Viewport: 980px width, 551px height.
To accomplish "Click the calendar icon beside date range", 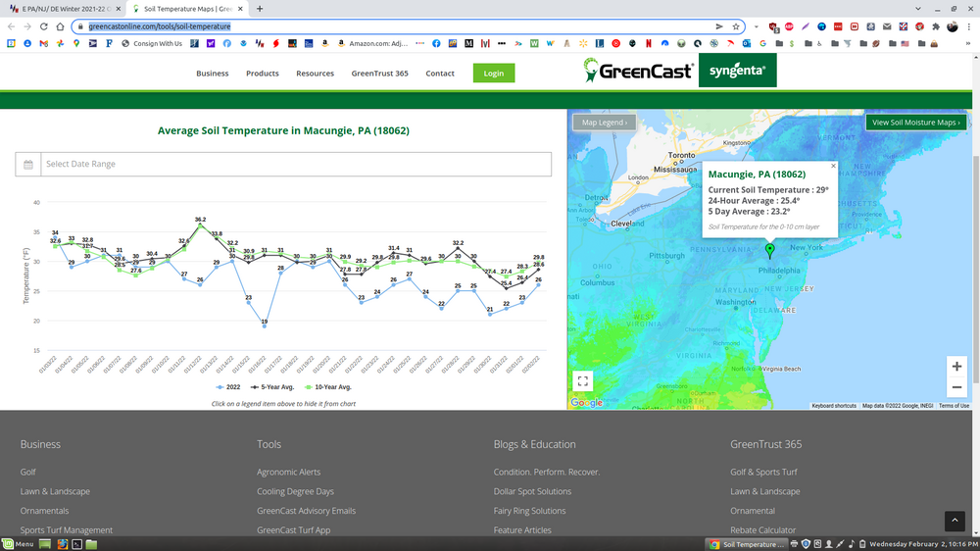I will click(x=28, y=164).
